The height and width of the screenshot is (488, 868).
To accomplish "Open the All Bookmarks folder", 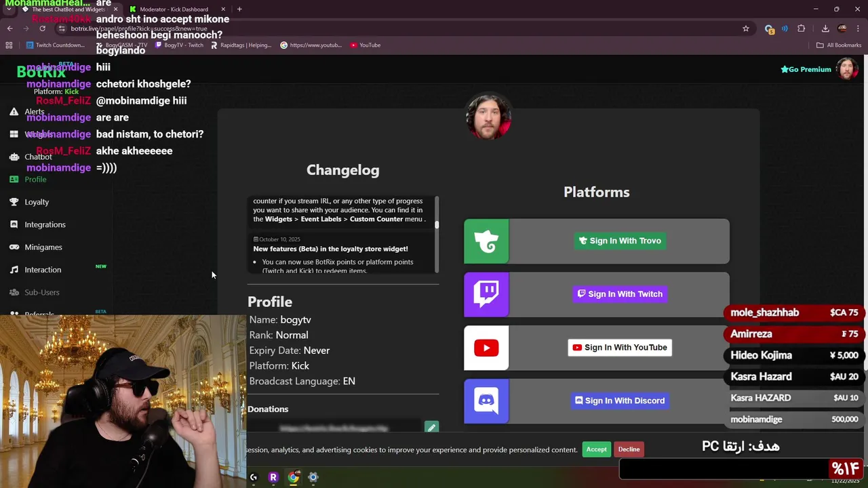I will pyautogui.click(x=839, y=45).
